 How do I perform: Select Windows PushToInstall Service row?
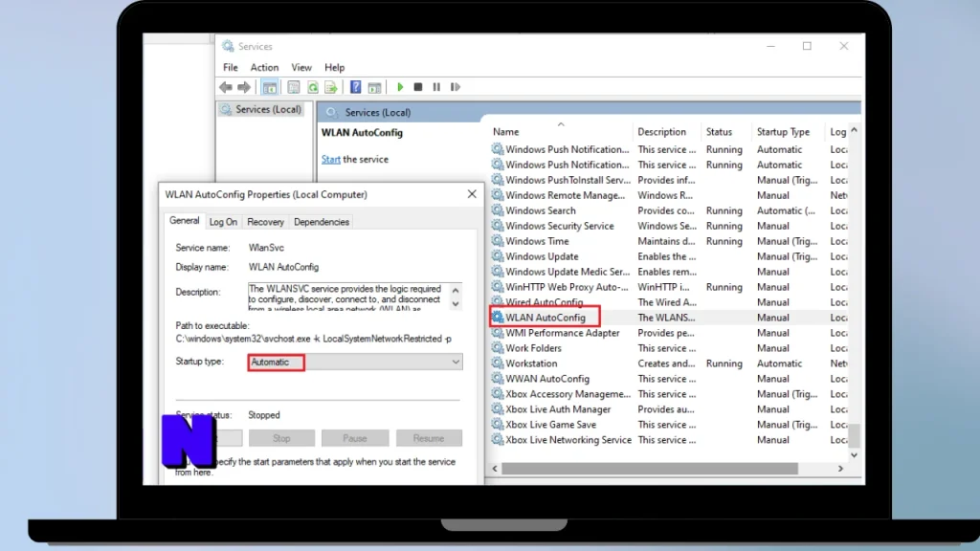[669, 180]
